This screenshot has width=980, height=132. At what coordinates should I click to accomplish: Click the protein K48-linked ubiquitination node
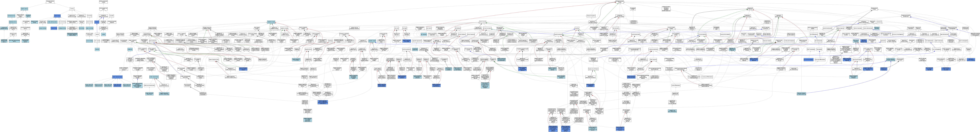coord(150,94)
